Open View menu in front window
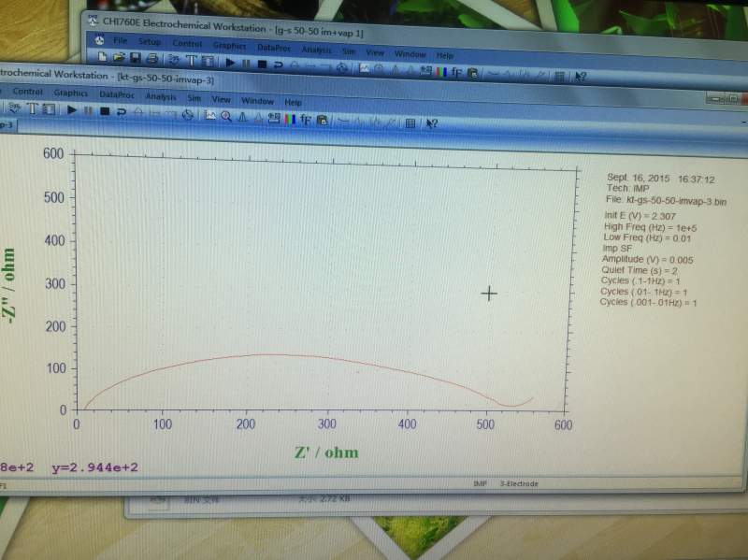 221,99
